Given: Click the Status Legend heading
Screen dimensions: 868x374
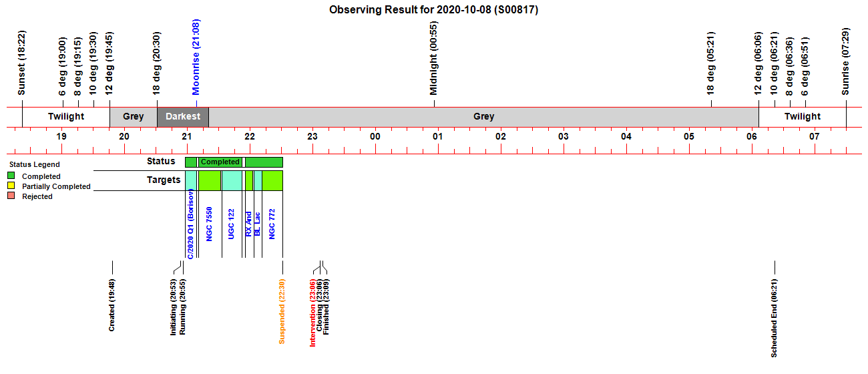Looking at the screenshot, I should click(x=33, y=164).
